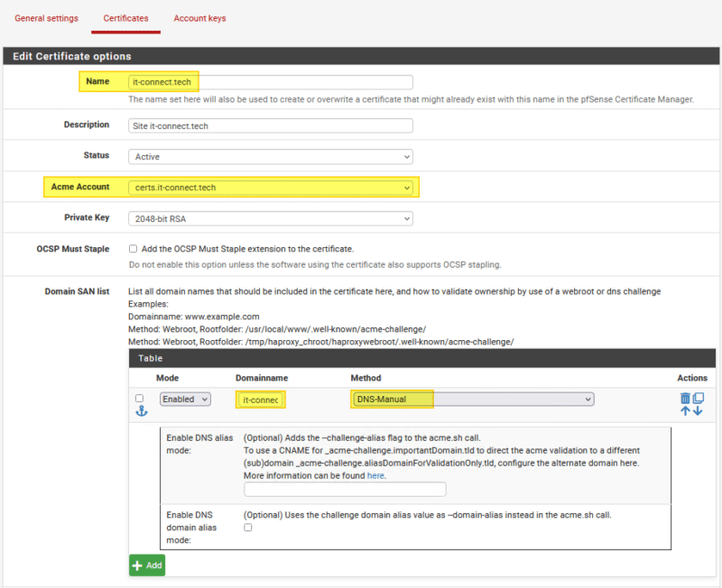
Task: Open the Private Key 2048-bit RSA dropdown
Action: (271, 218)
